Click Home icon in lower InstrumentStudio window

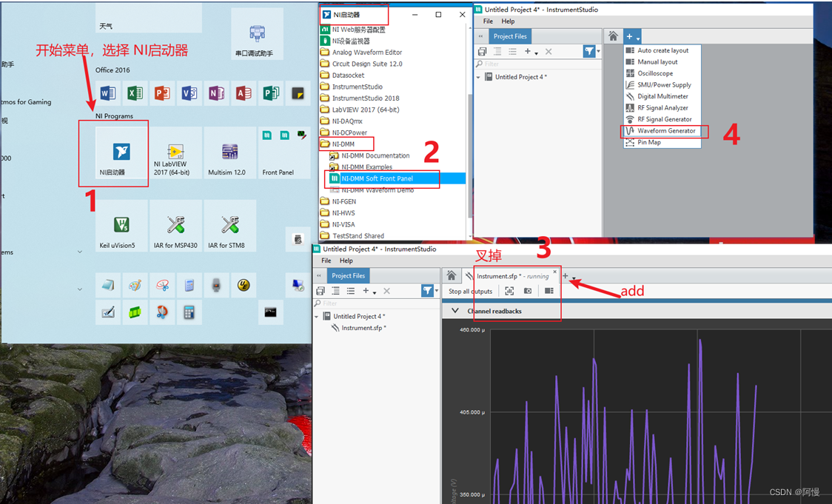[x=451, y=275]
